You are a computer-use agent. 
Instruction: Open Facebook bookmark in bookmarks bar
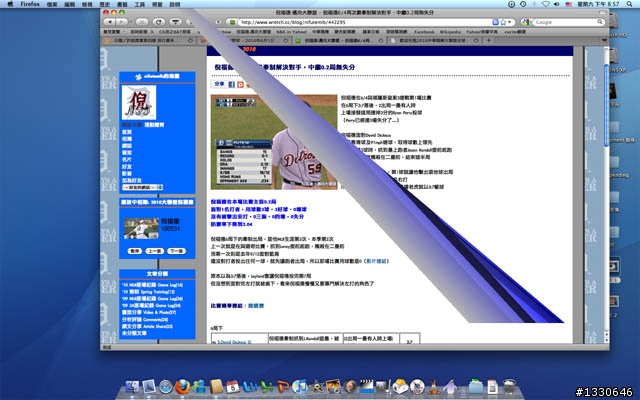[x=424, y=31]
